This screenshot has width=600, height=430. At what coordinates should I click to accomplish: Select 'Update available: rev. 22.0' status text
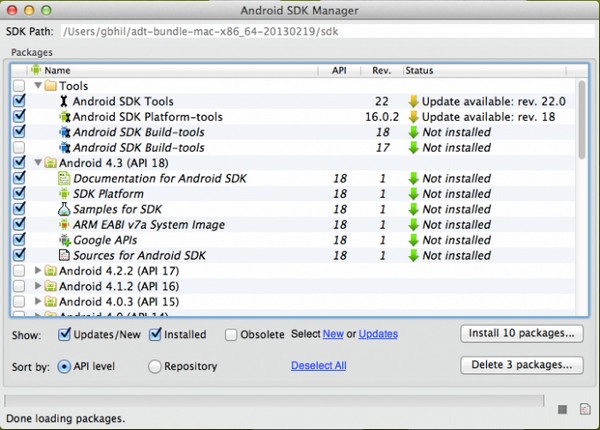(494, 101)
